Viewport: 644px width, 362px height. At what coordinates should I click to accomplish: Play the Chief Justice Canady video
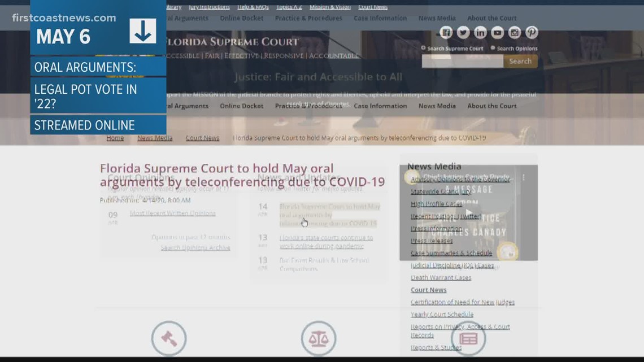pos(469,212)
